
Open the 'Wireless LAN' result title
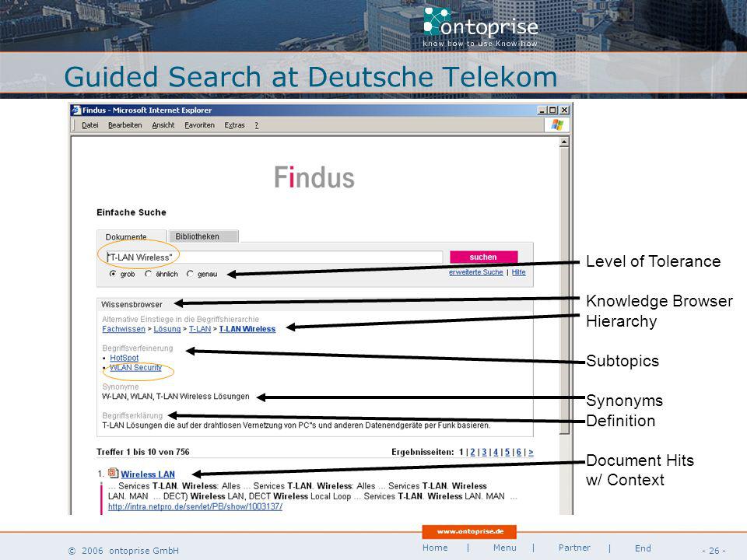pos(148,474)
